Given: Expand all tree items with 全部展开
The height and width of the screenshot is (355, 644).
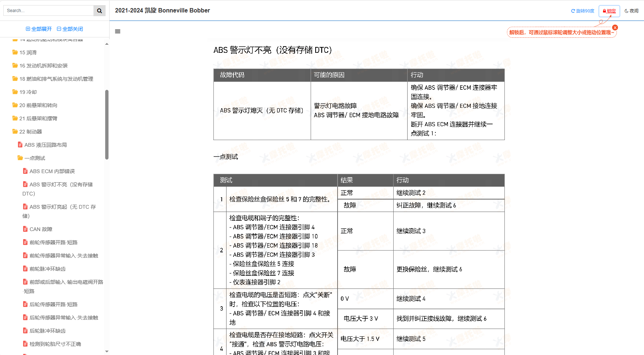Looking at the screenshot, I should [39, 29].
